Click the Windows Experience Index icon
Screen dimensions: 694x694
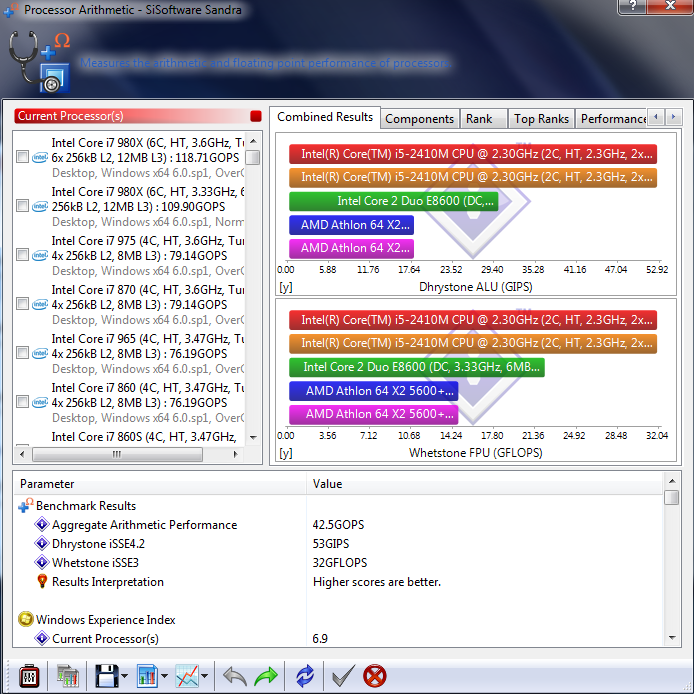(x=26, y=619)
